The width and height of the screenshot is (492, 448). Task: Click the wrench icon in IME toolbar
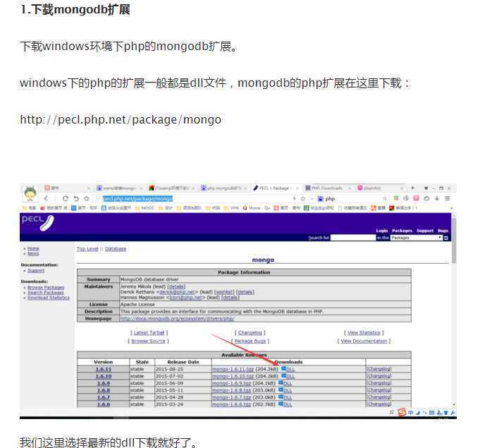(x=453, y=413)
